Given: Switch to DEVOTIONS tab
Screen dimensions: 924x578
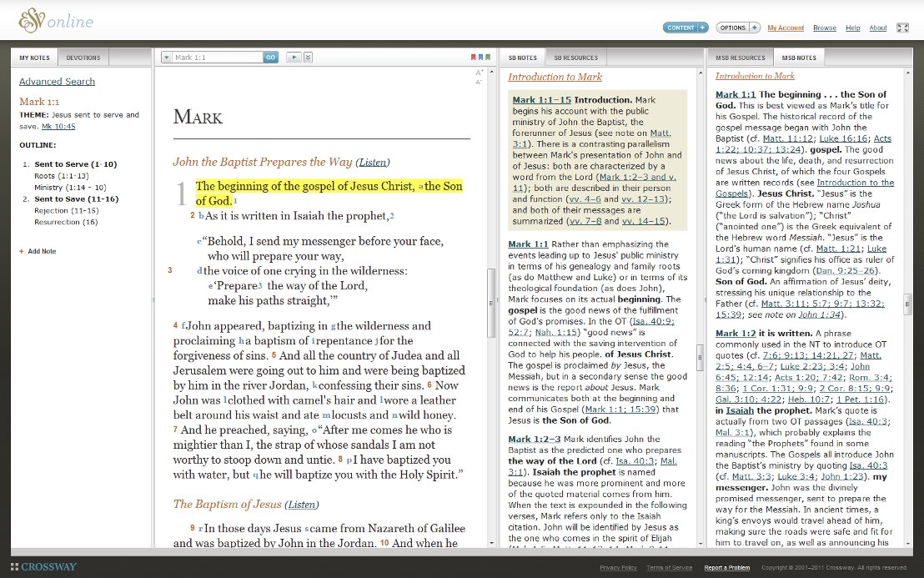Looking at the screenshot, I should [83, 58].
